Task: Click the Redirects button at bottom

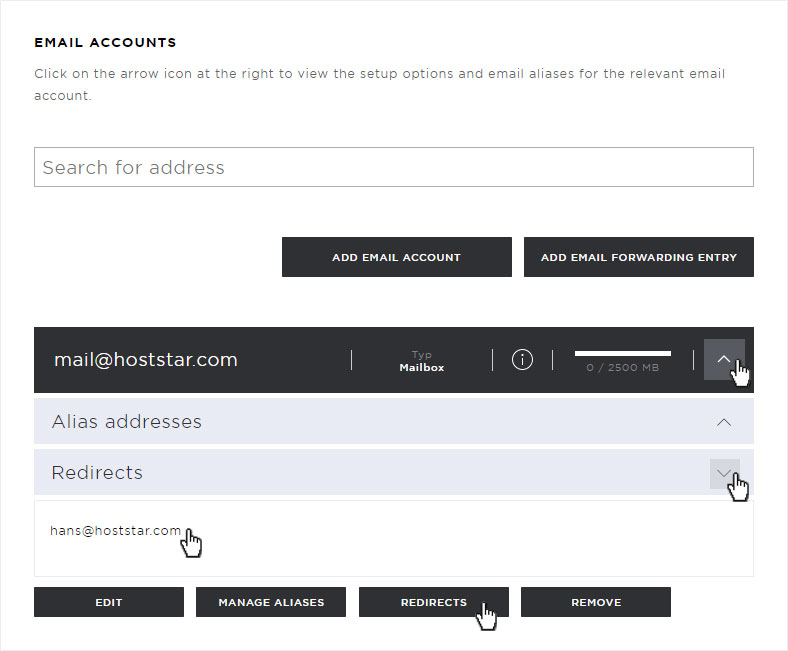Action: (434, 602)
